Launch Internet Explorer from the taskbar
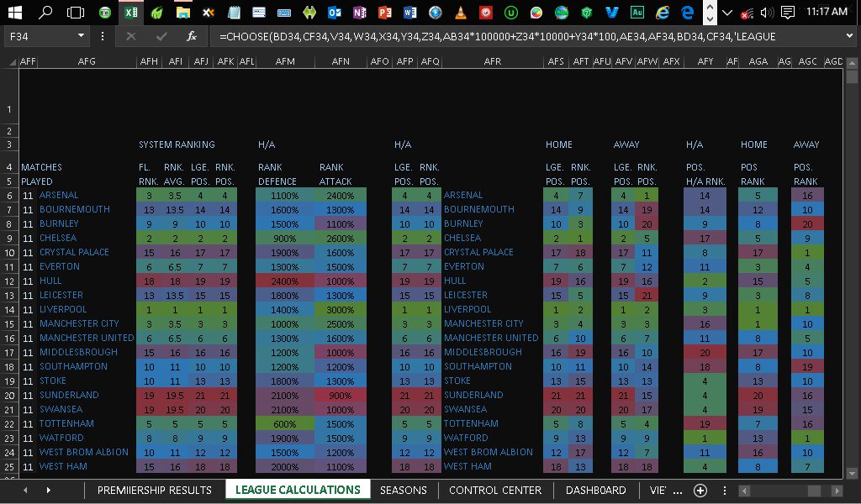The image size is (861, 504). (663, 12)
